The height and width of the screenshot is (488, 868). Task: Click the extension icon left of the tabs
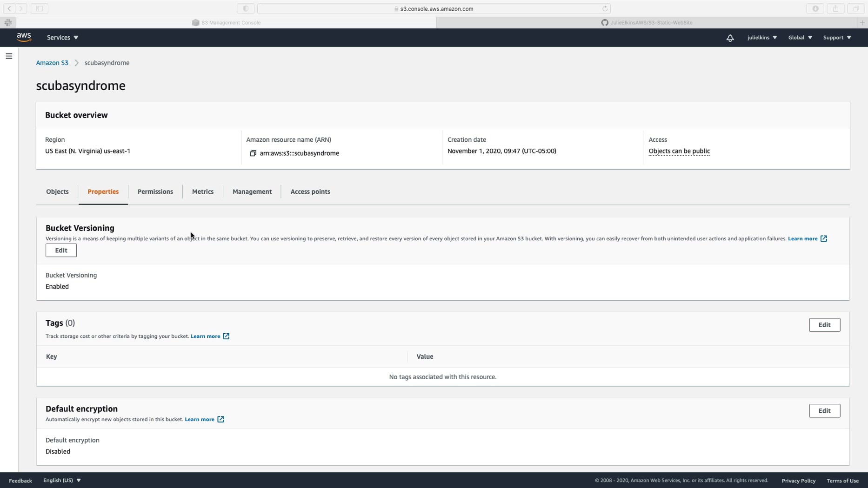(x=8, y=22)
